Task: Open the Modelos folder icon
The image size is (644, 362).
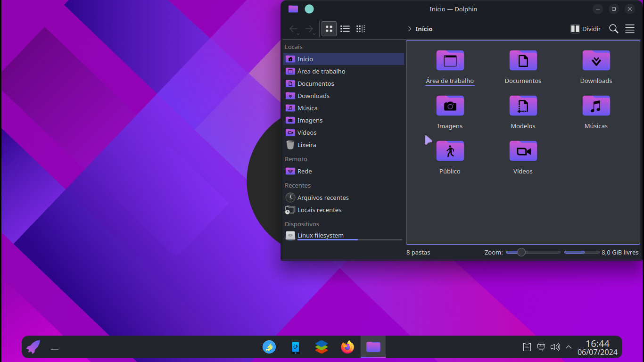Action: pyautogui.click(x=523, y=106)
